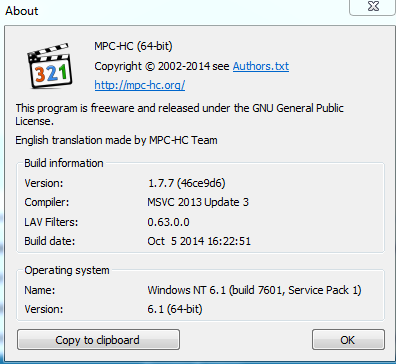Screen dimensions: 396x364
Task: Click the Operating system group label
Action: click(x=67, y=270)
